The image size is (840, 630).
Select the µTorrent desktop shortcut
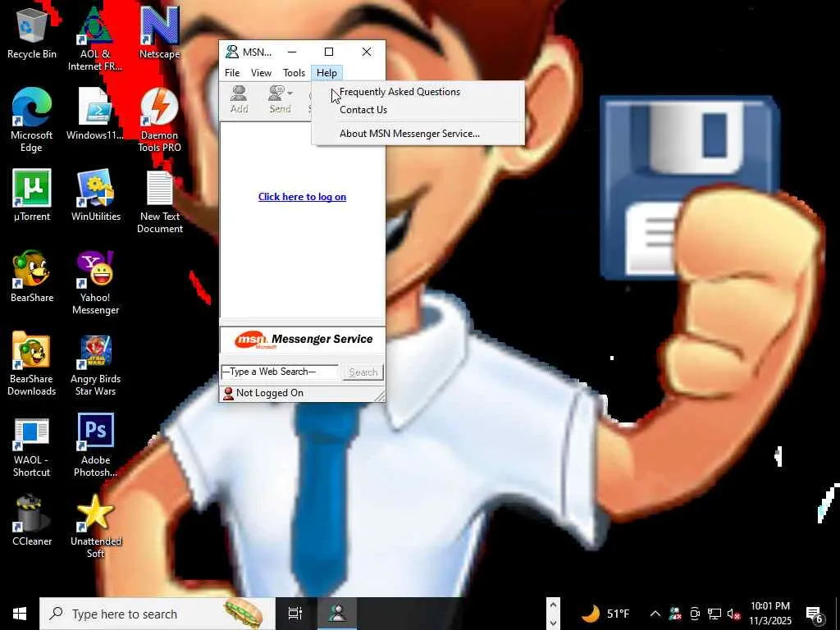coord(32,195)
